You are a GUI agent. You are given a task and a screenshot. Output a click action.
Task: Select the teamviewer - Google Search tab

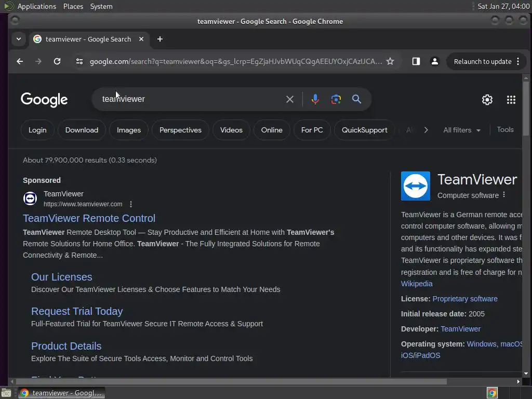pos(88,39)
